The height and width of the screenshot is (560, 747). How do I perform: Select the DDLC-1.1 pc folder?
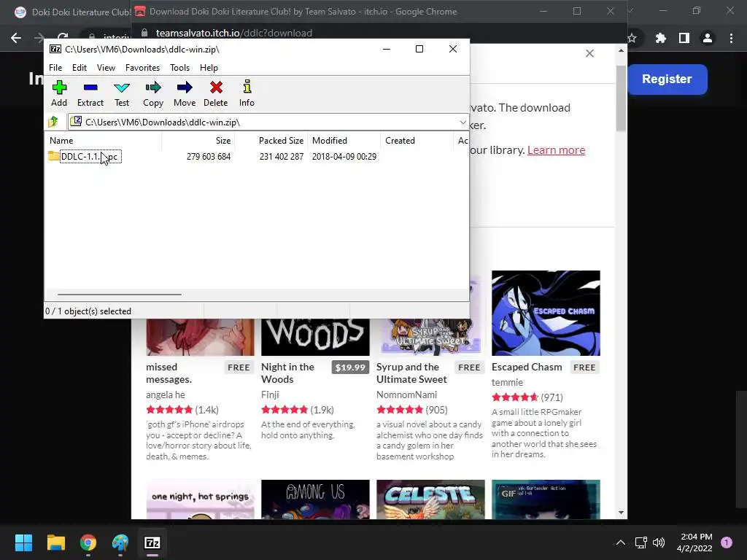[x=85, y=157]
